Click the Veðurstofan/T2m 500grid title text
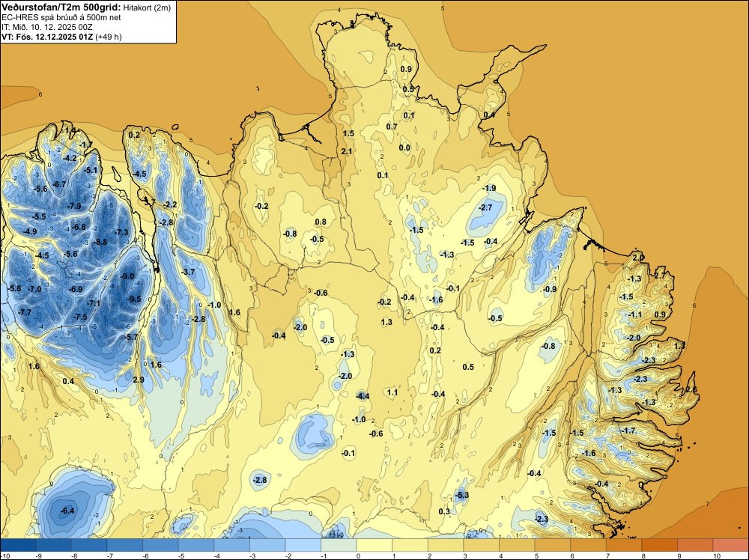Viewport: 749px width, 560px height. (x=61, y=7)
